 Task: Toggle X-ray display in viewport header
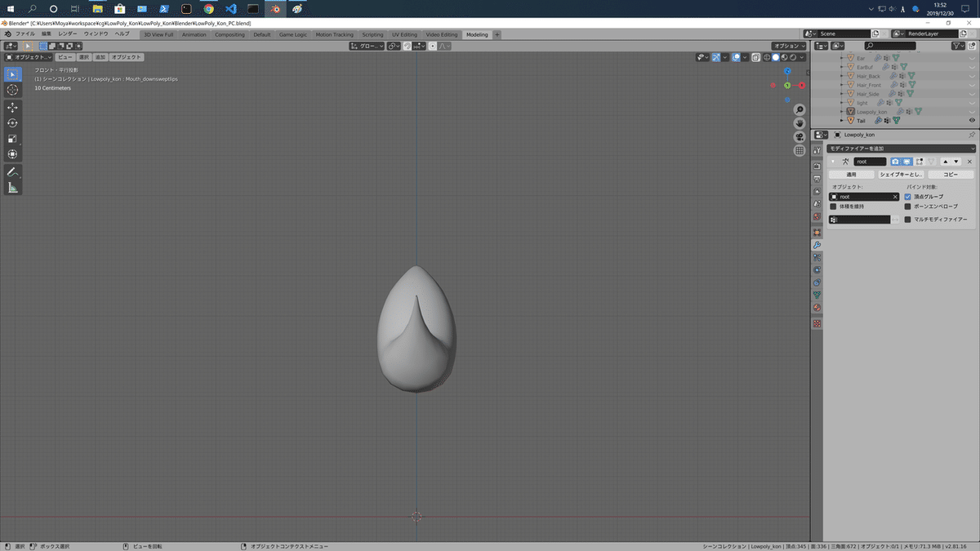755,57
